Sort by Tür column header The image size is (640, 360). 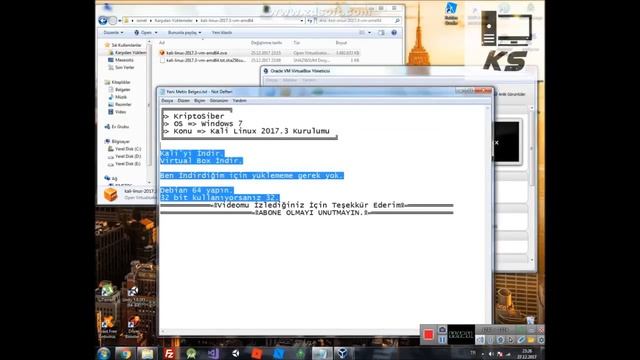[x=296, y=42]
